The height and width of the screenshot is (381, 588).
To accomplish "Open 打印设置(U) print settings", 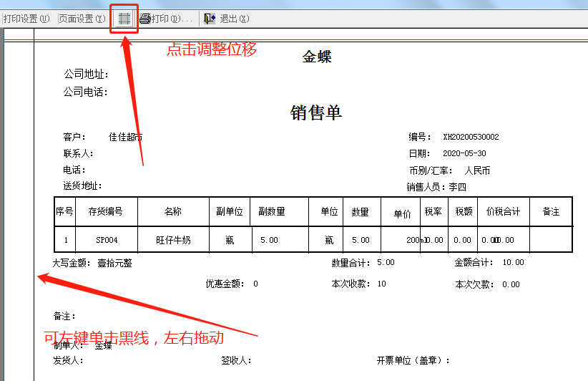I will coord(26,19).
